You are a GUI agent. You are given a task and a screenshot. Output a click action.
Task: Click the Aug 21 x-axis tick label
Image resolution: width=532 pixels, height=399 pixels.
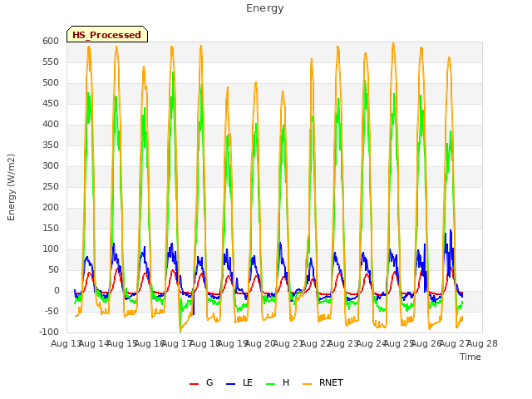pyautogui.click(x=288, y=343)
